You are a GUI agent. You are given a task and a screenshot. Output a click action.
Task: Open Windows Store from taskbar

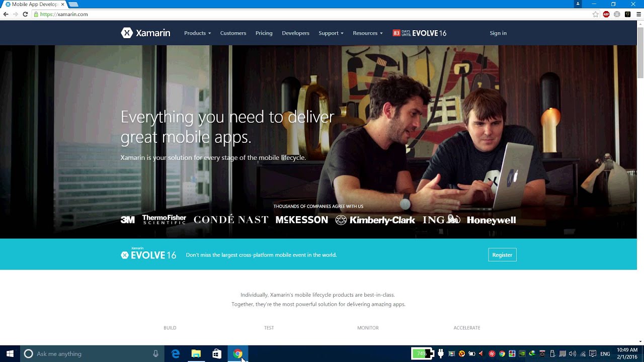(x=217, y=354)
